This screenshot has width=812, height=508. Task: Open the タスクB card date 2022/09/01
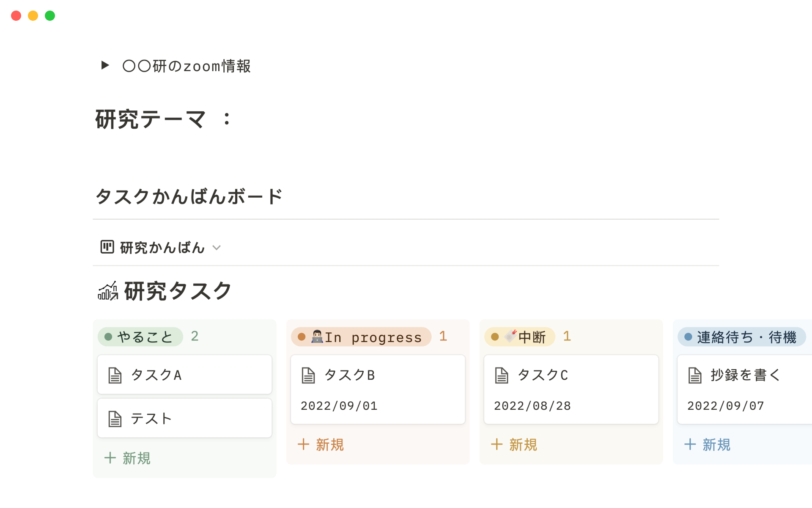click(339, 406)
